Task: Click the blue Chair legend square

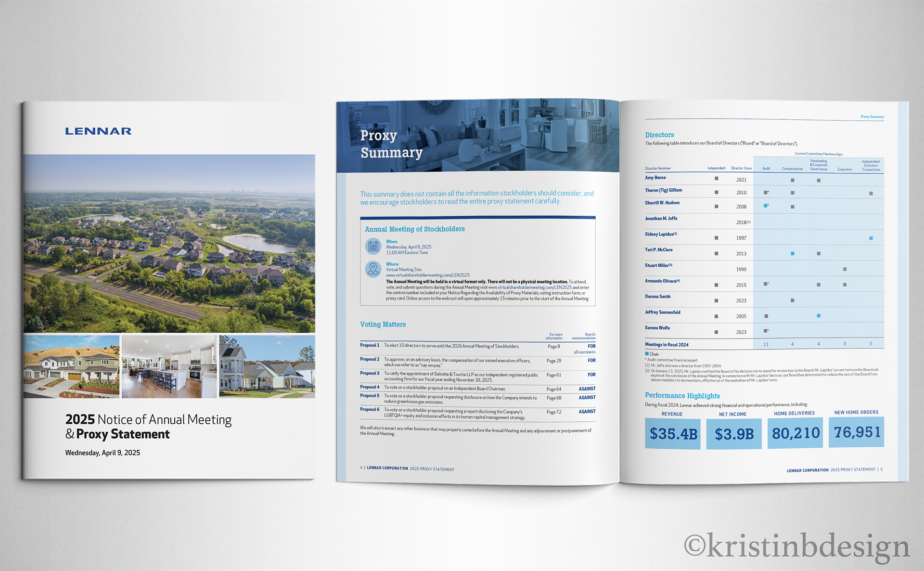Action: [x=647, y=354]
